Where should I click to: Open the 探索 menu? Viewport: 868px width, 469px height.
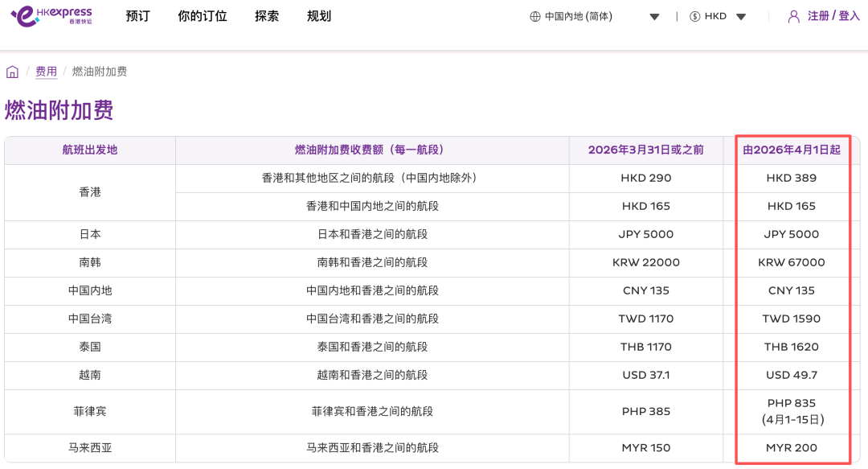pos(267,16)
